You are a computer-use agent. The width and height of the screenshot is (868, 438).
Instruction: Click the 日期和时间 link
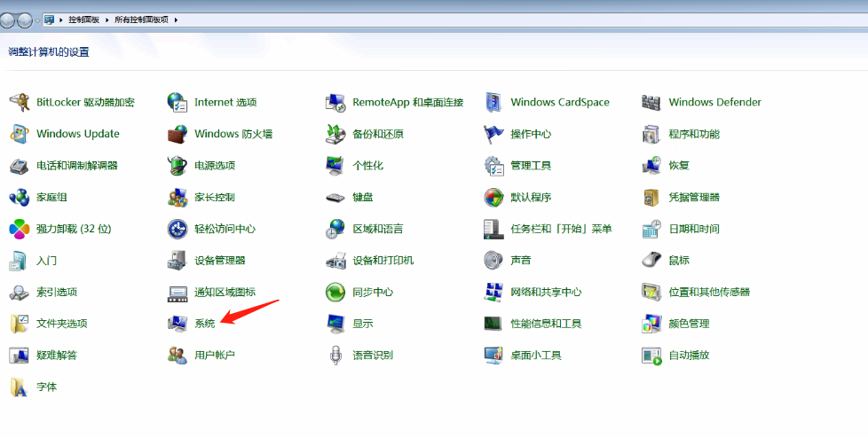pos(694,229)
